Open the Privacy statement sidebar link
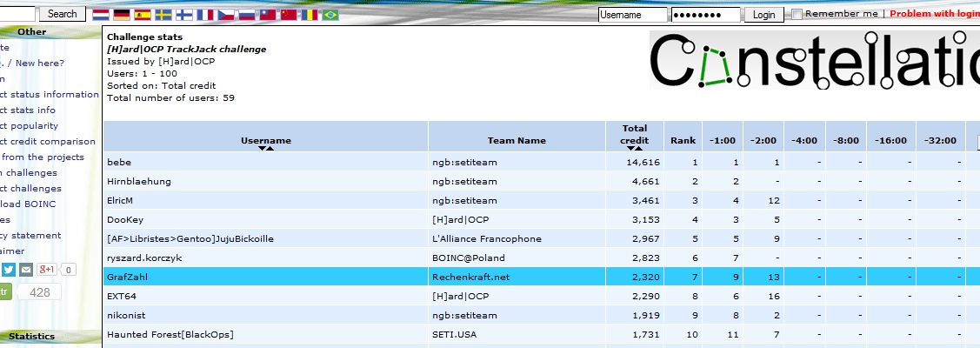980x348 pixels. 30,235
